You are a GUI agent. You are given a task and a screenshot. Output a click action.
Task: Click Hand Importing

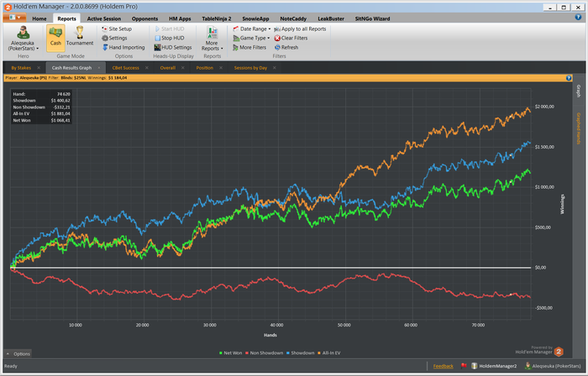coord(123,47)
